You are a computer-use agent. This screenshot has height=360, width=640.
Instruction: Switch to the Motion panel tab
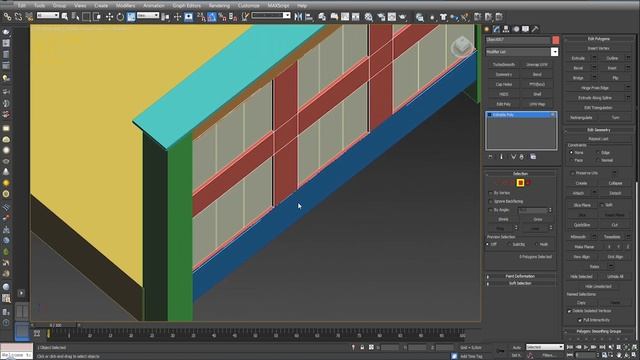click(516, 29)
